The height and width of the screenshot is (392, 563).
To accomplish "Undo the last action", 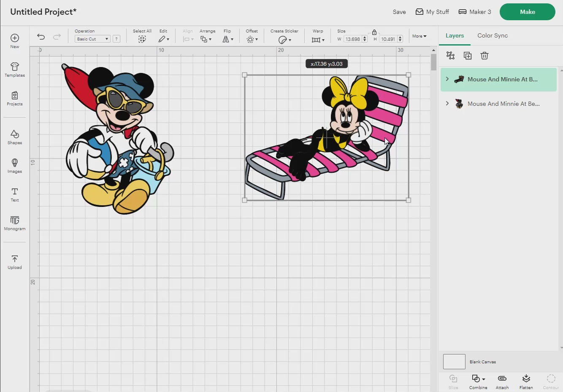I will 41,37.
